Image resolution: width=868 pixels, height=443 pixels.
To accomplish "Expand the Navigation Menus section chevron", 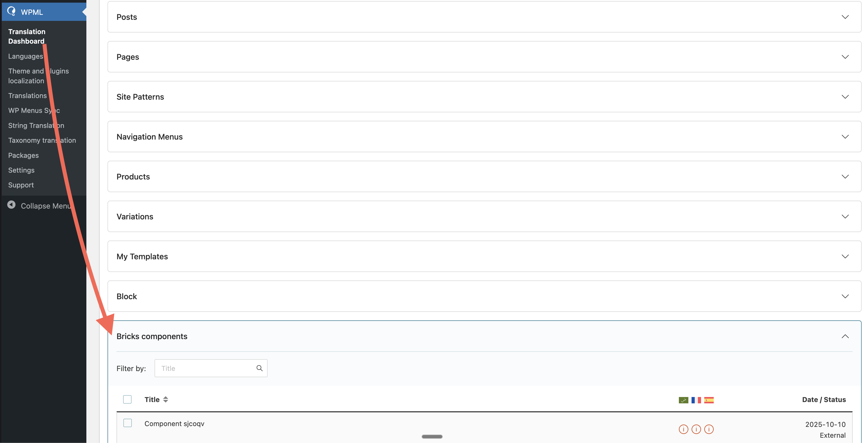I will click(x=845, y=137).
